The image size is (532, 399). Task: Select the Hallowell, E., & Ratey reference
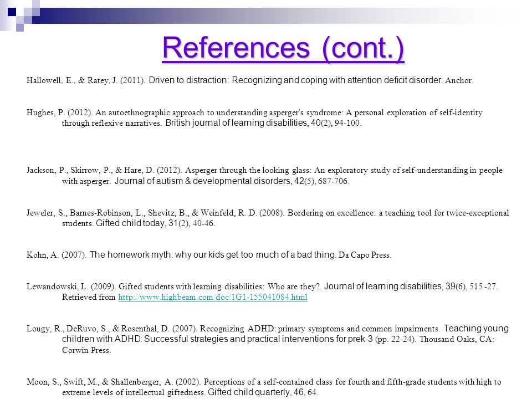tap(250, 80)
